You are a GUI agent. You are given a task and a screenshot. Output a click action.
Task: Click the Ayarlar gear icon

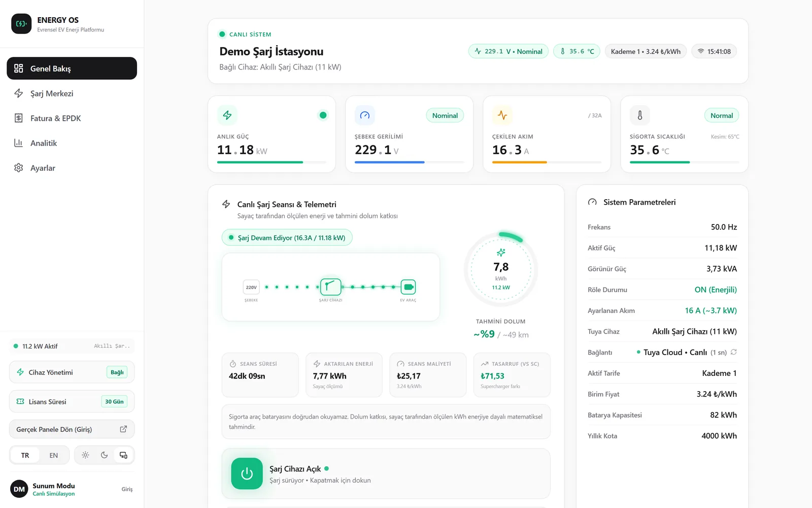click(x=19, y=168)
